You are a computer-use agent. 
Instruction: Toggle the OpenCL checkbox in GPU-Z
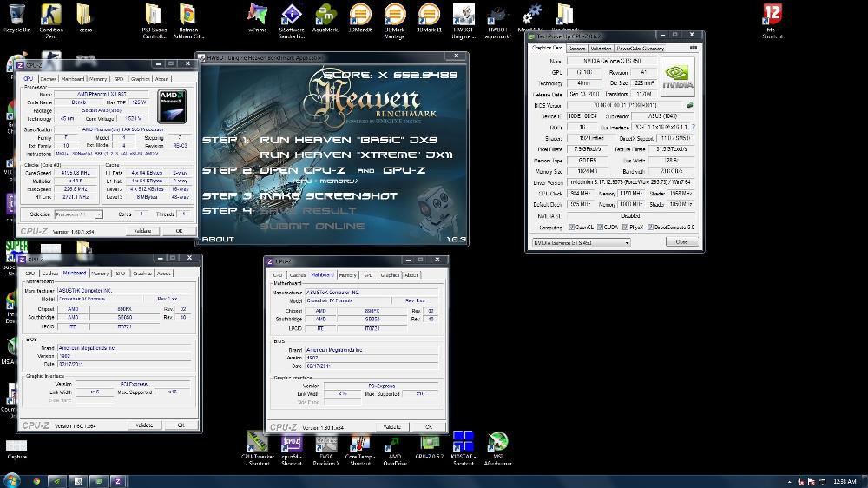click(x=572, y=228)
